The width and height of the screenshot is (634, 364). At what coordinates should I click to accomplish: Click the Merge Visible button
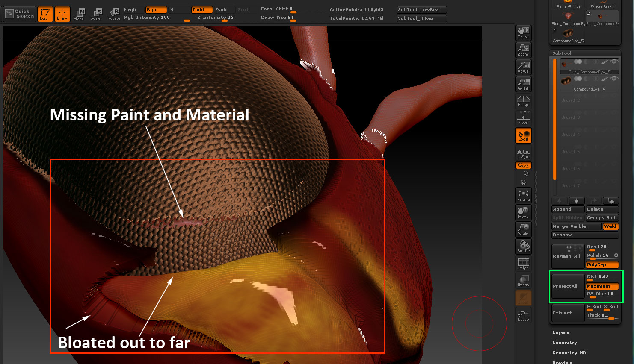tap(577, 226)
